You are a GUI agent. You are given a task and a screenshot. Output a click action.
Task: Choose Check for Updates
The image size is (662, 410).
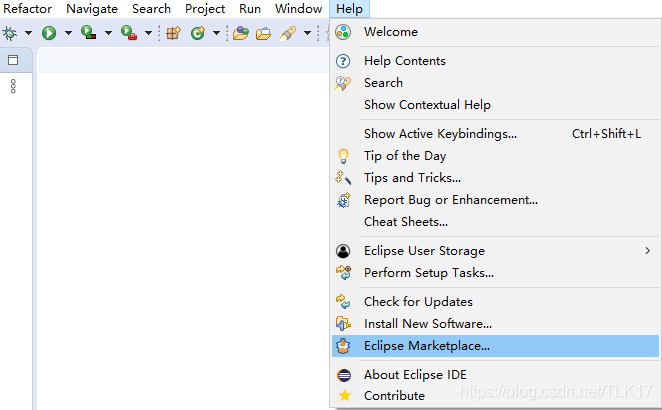[495, 302]
